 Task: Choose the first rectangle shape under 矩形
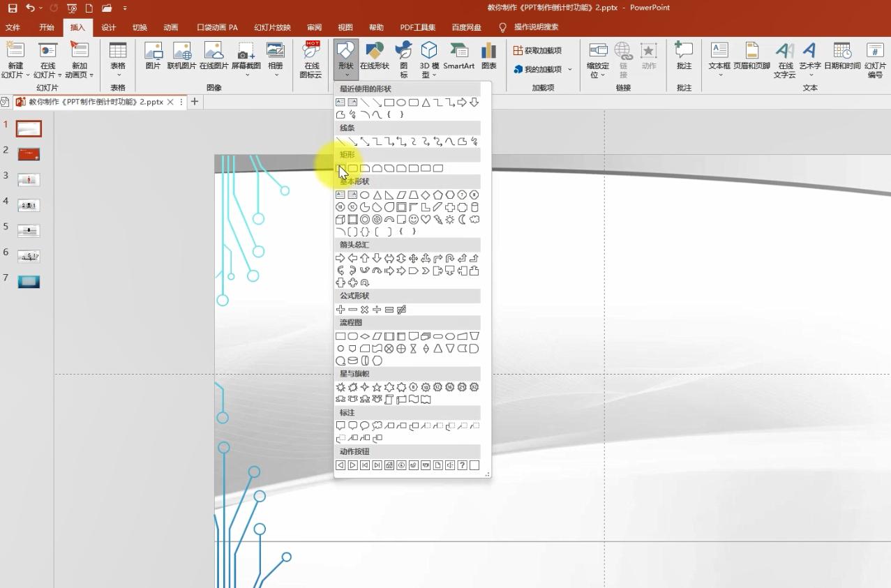(x=340, y=168)
